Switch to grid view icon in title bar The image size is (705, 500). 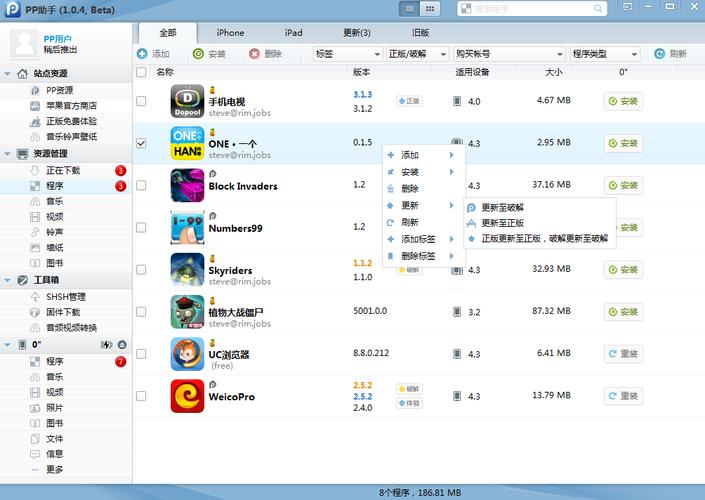click(x=430, y=8)
